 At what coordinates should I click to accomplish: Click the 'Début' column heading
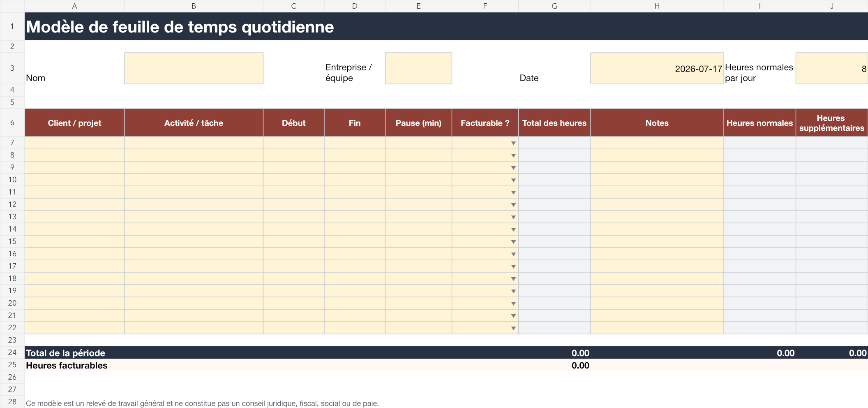[x=293, y=123]
